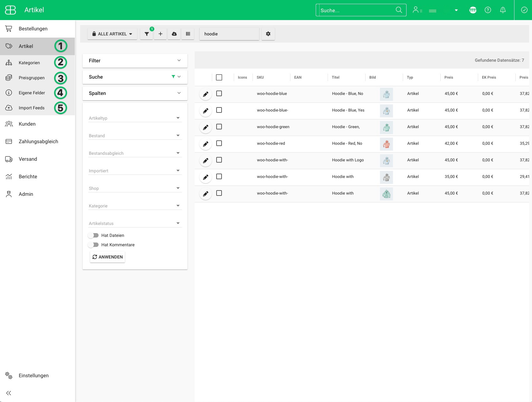Open the help question mark icon

point(488,10)
